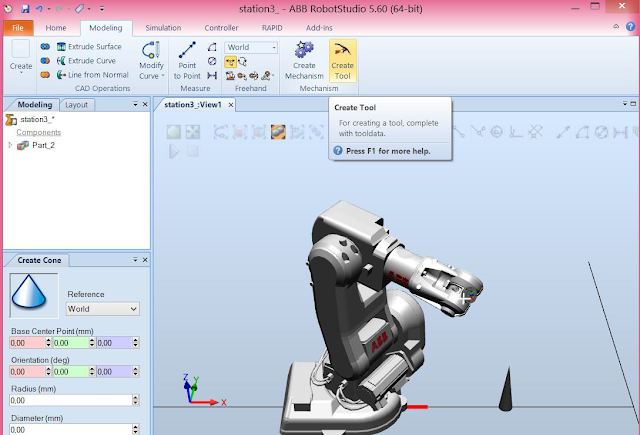Close the Create Cone panel
The width and height of the screenshot is (640, 435).
[145, 260]
